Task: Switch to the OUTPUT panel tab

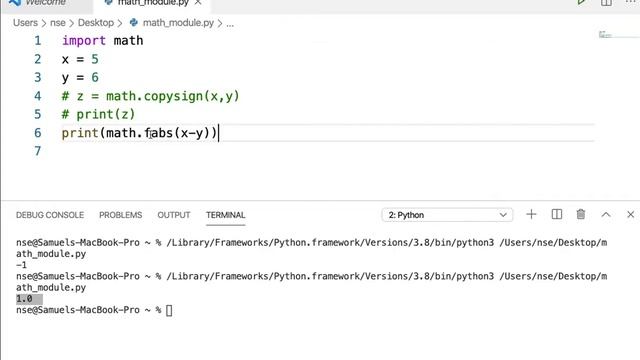Action: [x=174, y=215]
